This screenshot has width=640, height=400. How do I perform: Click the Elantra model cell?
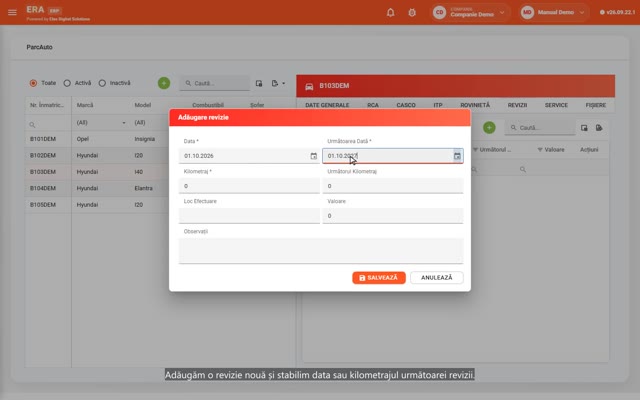pos(143,188)
